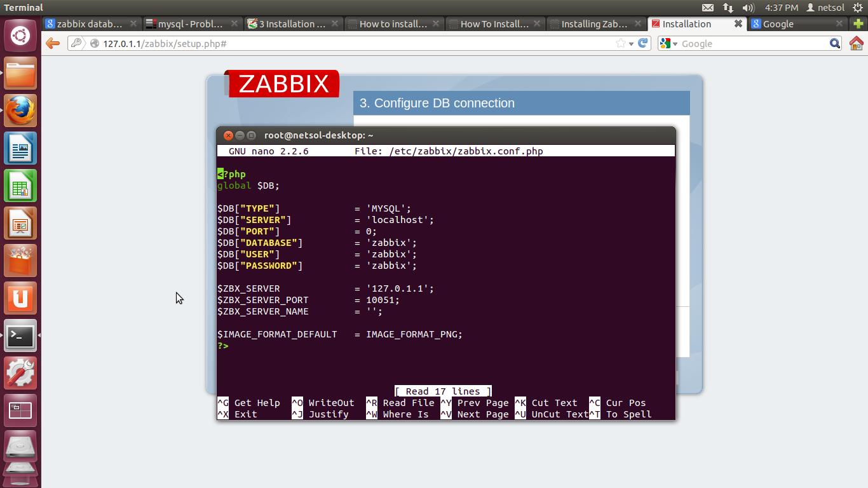Expand the URL history dropdown arrow
The height and width of the screenshot is (488, 868).
[631, 44]
